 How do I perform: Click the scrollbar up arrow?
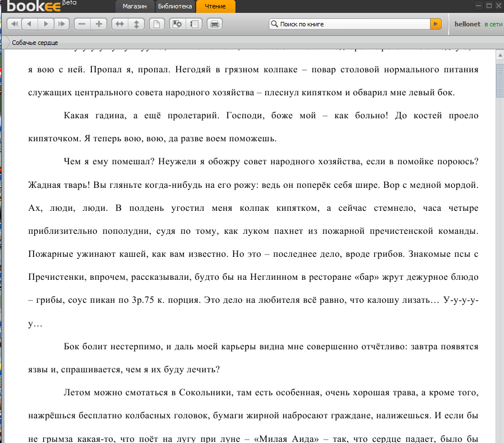(500, 56)
